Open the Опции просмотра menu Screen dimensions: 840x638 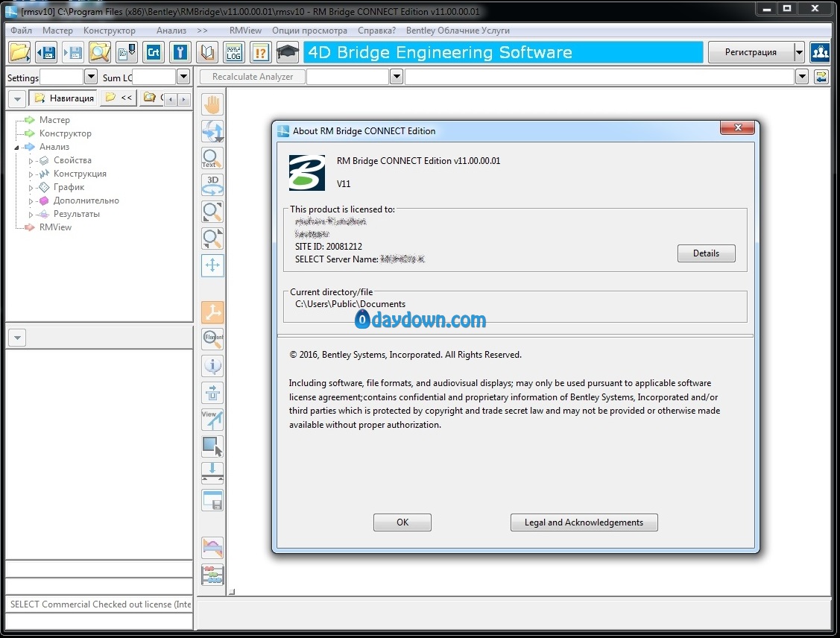tap(309, 31)
